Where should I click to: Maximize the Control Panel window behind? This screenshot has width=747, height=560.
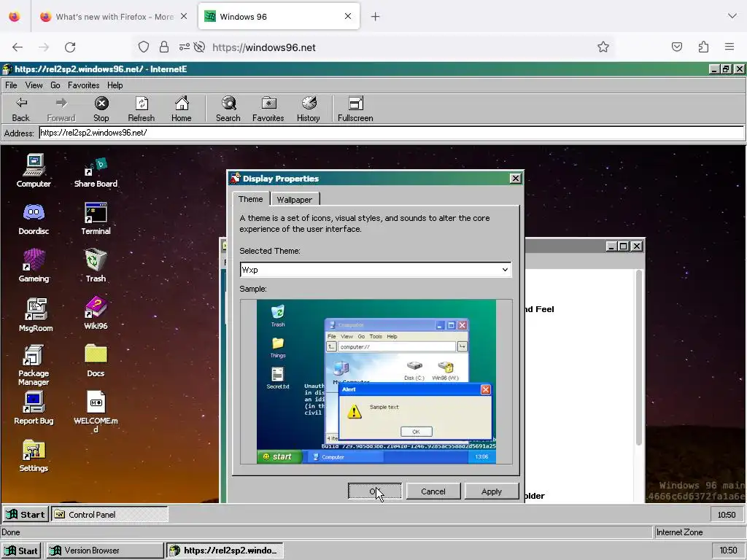(x=623, y=246)
